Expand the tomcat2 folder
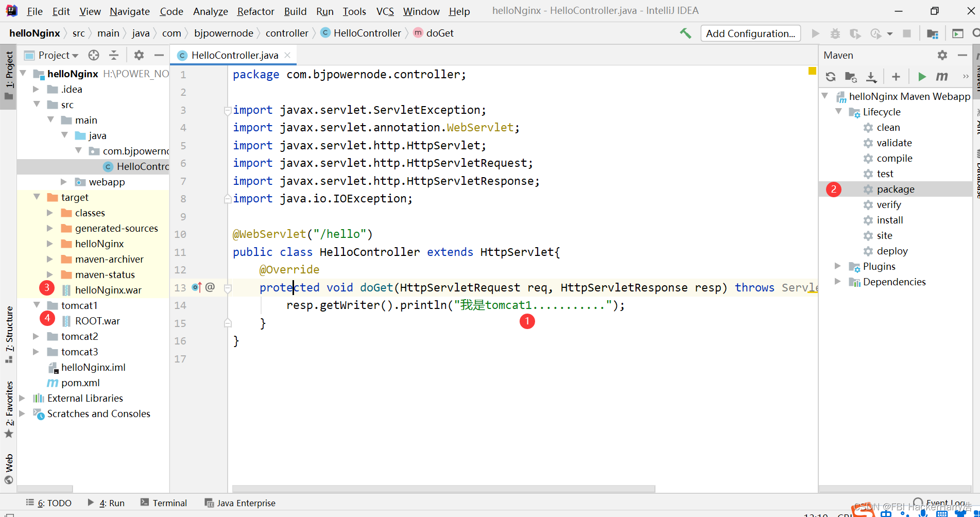980x517 pixels. click(x=36, y=336)
